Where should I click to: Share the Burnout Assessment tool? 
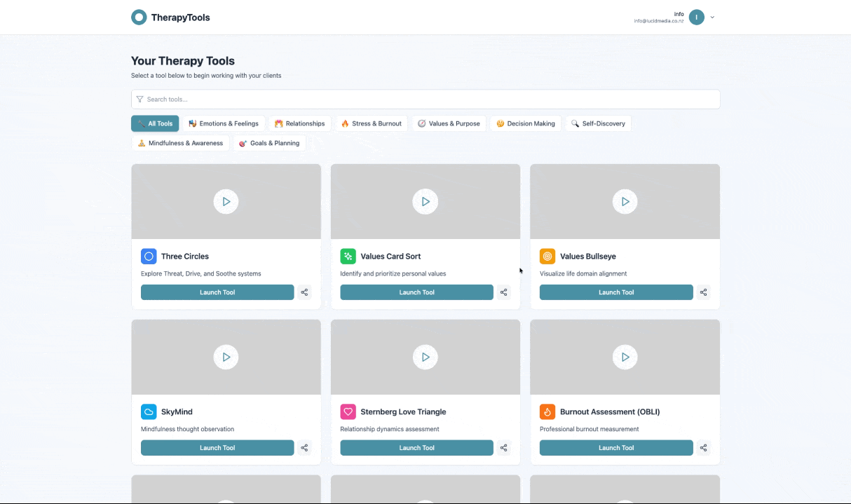[703, 448]
